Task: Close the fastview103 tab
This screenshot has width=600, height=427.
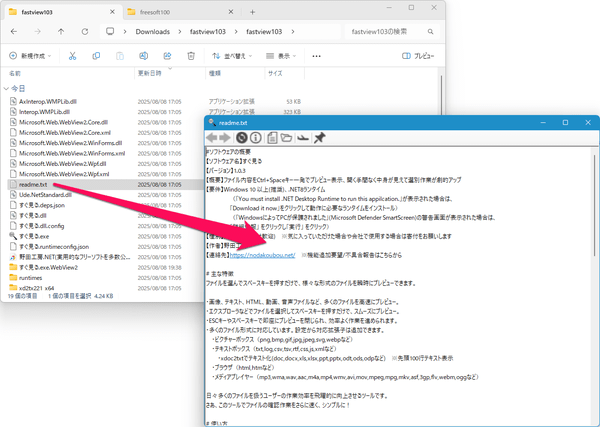Action: tap(112, 12)
